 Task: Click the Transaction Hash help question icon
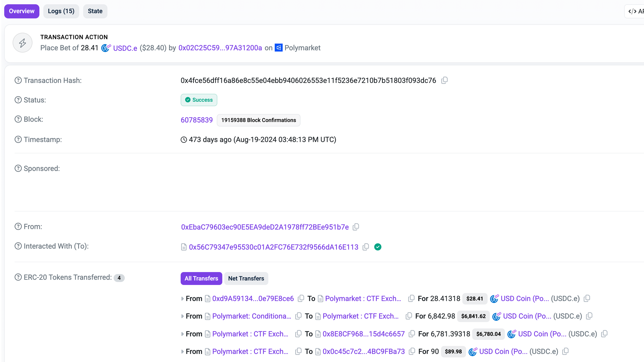pyautogui.click(x=18, y=80)
